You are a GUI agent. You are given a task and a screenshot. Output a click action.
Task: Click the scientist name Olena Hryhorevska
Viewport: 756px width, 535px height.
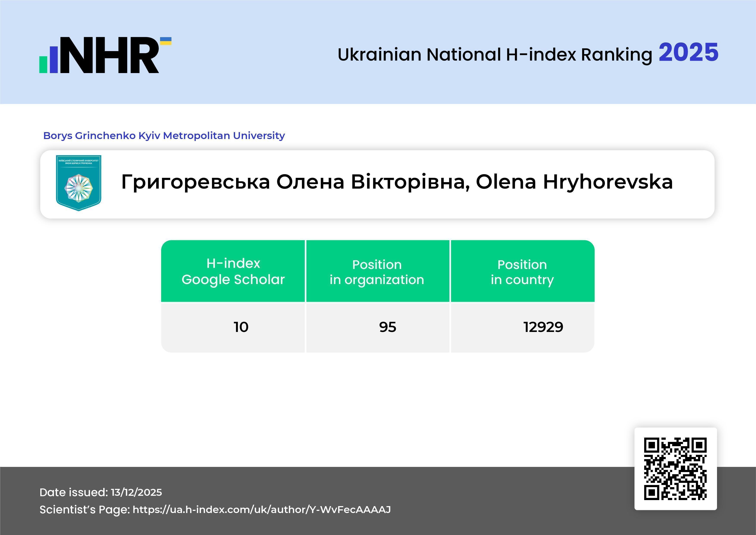tap(574, 182)
